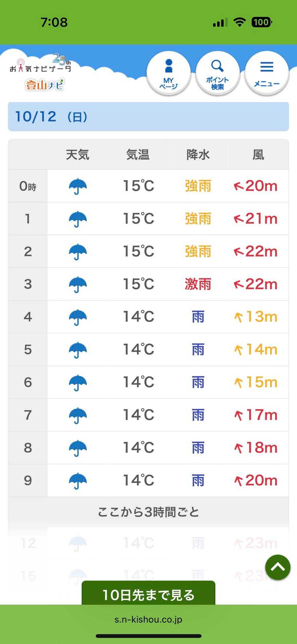Open the hamburger menu button
The width and height of the screenshot is (297, 644).
click(x=267, y=74)
